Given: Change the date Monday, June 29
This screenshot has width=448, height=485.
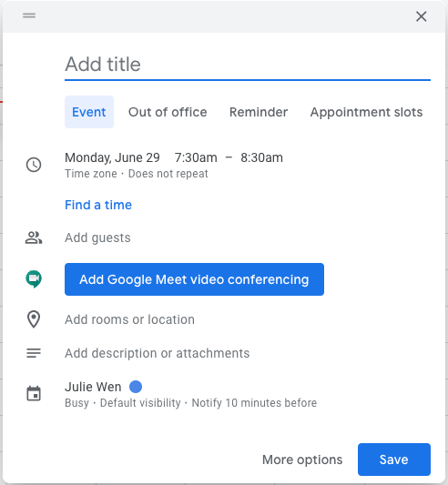Looking at the screenshot, I should point(112,157).
